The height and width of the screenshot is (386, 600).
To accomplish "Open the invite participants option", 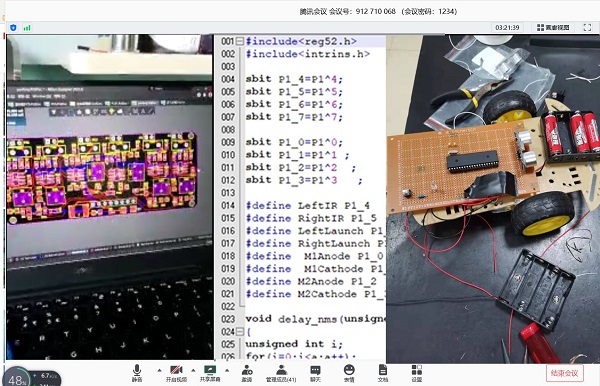I will pos(247,373).
